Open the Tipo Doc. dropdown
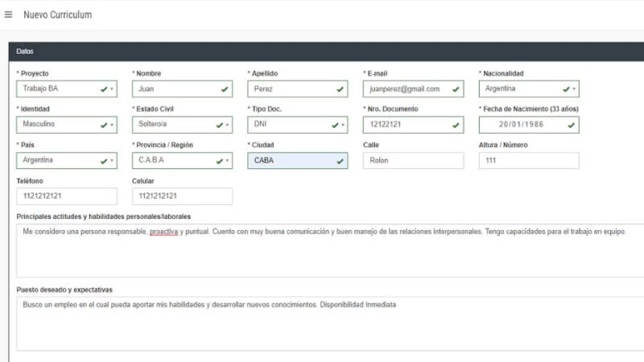The image size is (644, 362). click(x=297, y=125)
